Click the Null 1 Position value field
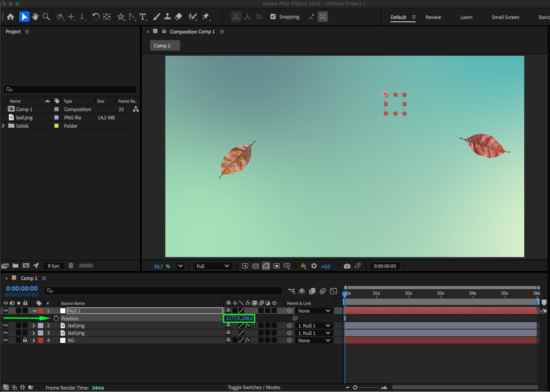The image size is (550, 392). pyautogui.click(x=239, y=318)
